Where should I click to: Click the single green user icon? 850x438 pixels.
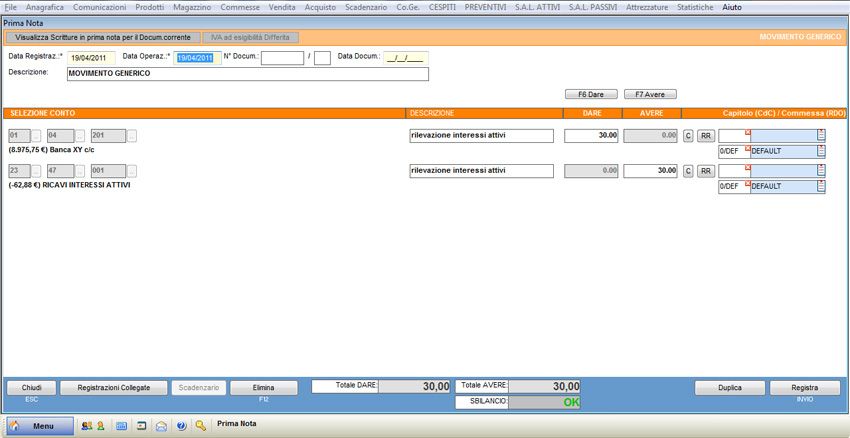click(100, 426)
